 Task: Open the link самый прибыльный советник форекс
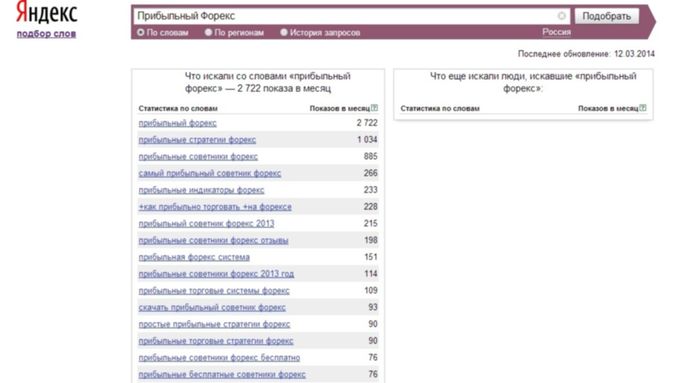[210, 173]
